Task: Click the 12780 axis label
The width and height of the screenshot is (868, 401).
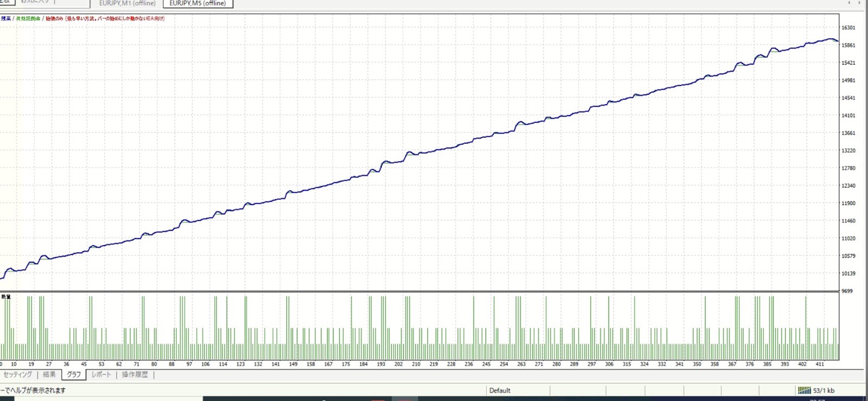Action: click(848, 168)
